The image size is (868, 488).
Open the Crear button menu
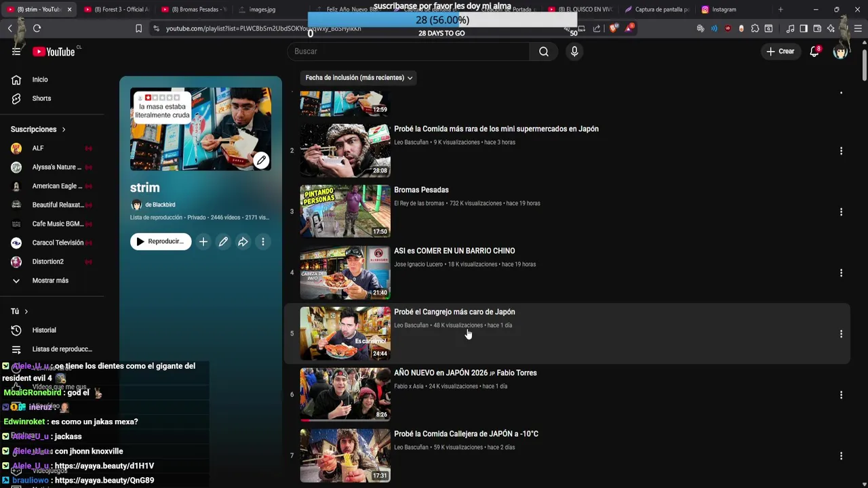click(x=780, y=52)
